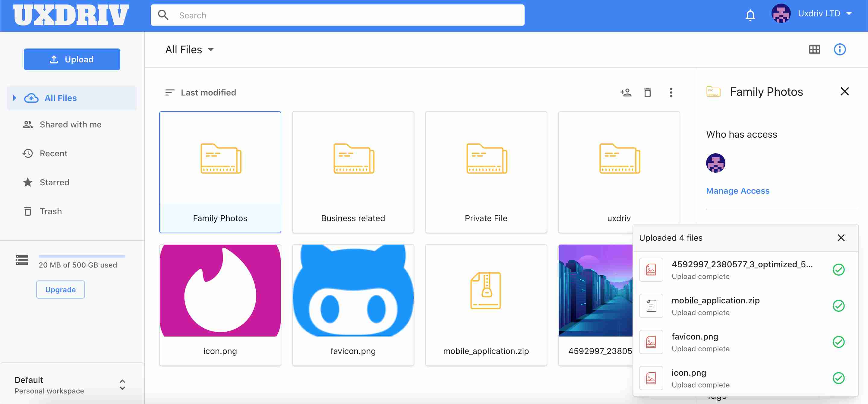
Task: Close the Family Photos details panel
Action: [844, 92]
